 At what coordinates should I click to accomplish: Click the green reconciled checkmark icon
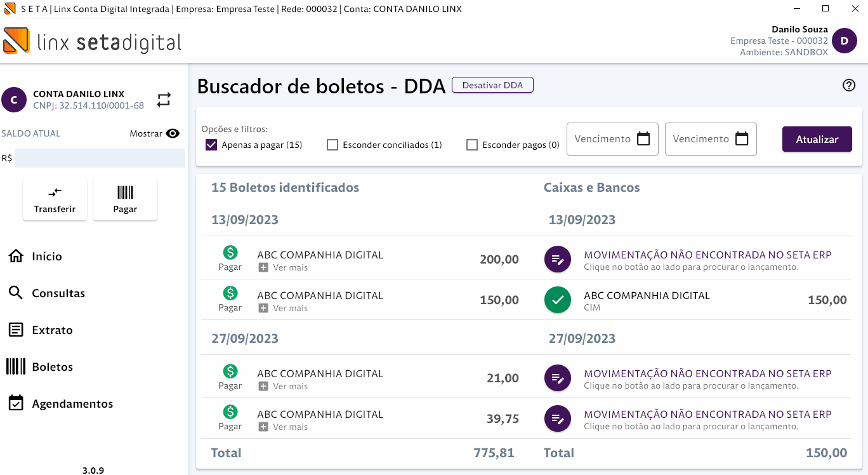click(557, 300)
